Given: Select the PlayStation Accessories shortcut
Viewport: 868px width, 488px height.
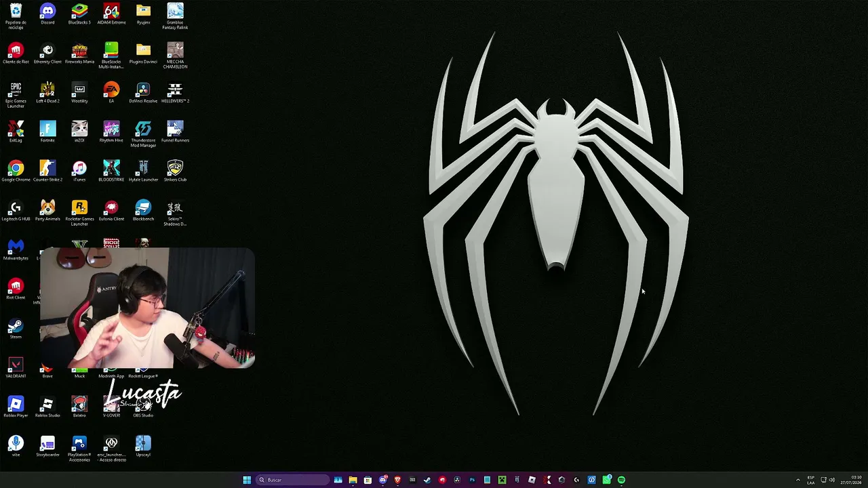Looking at the screenshot, I should pos(79,449).
